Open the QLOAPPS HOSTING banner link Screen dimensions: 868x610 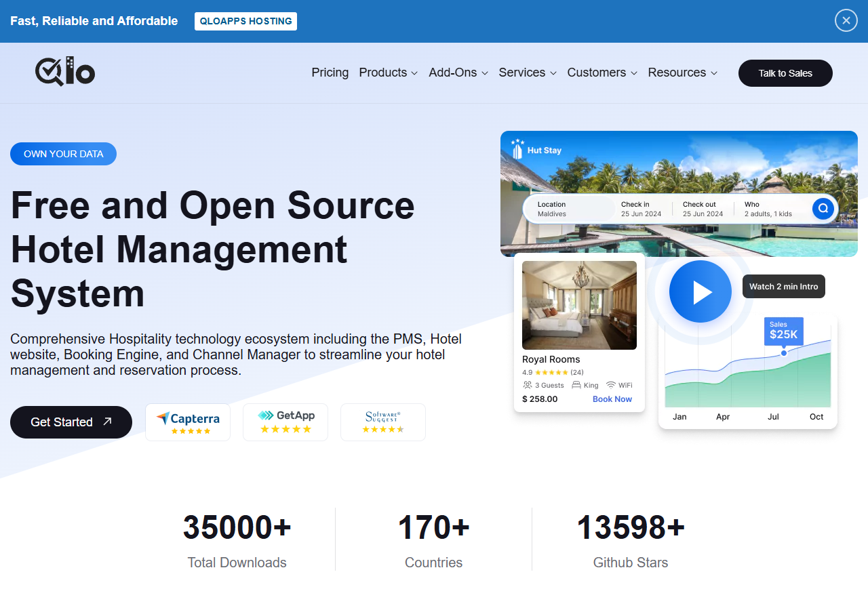(245, 21)
